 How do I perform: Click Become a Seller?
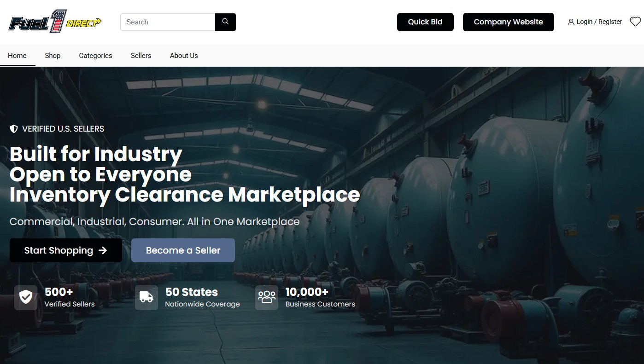pos(182,250)
